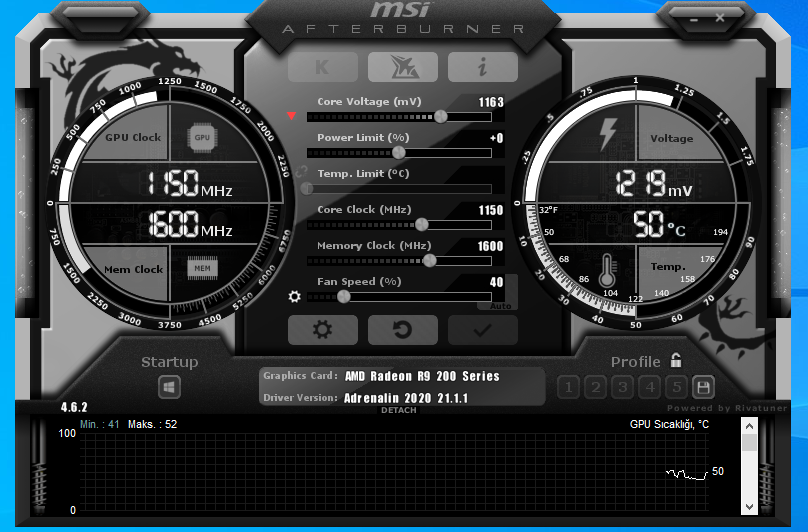Click the 1600 MHz memory clock readout
808x532 pixels.
click(190, 224)
